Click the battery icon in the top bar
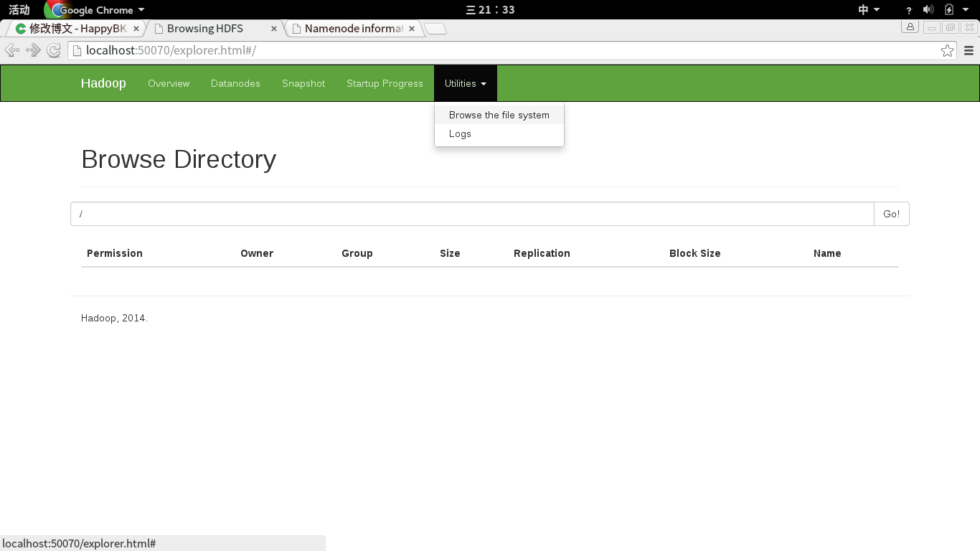This screenshot has width=980, height=551. coord(949,10)
